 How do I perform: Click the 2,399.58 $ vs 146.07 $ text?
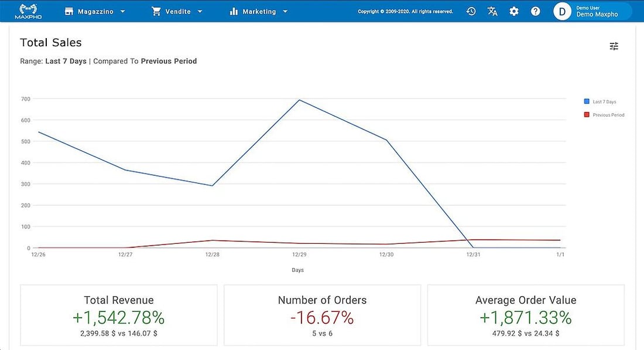pyautogui.click(x=119, y=333)
